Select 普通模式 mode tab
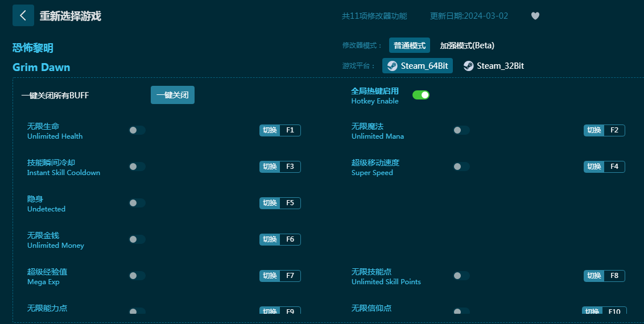The image size is (644, 324). pyautogui.click(x=410, y=45)
